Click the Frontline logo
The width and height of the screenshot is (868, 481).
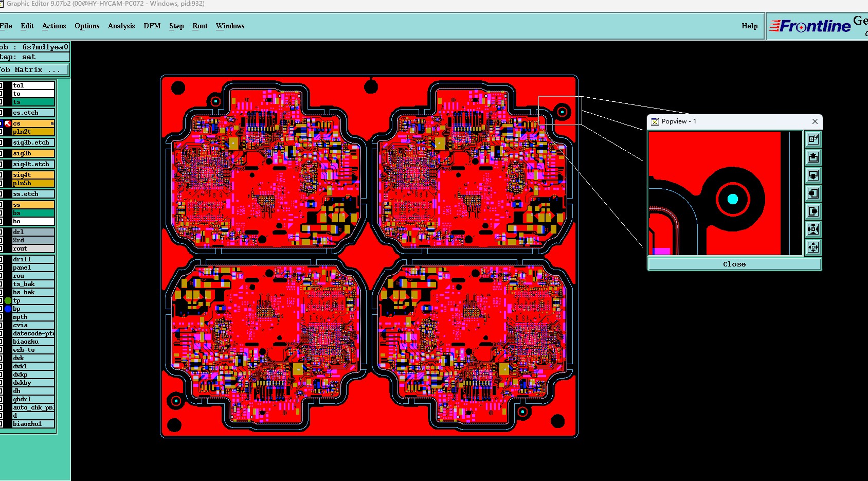point(810,26)
